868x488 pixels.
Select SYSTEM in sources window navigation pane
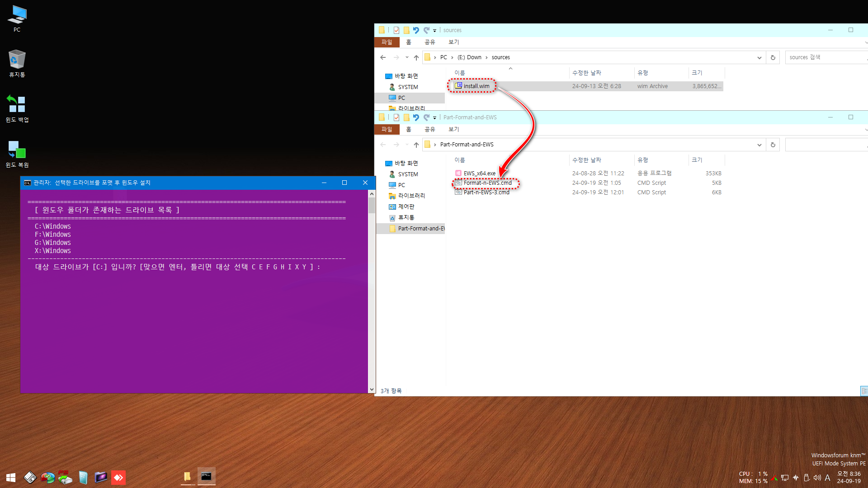(408, 87)
